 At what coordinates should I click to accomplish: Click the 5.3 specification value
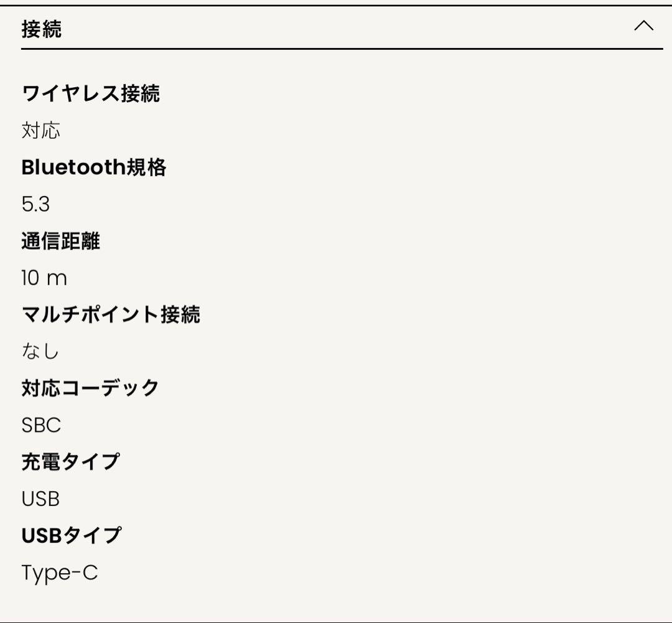coord(34,204)
